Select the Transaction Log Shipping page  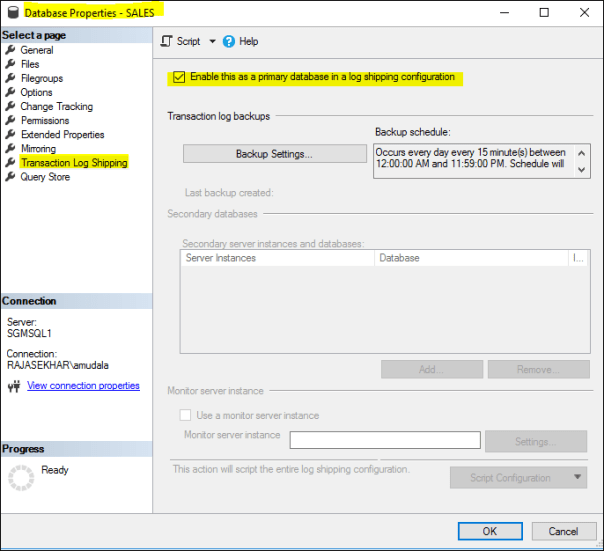(74, 163)
